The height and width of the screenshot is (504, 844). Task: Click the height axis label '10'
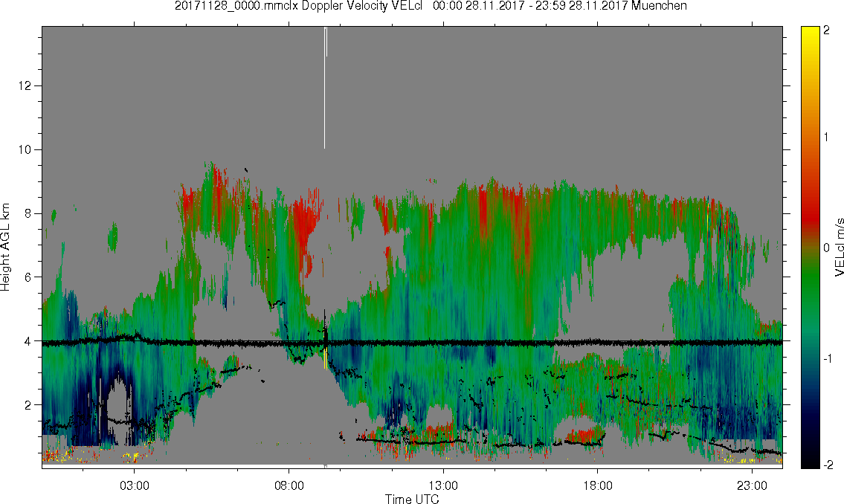pos(25,149)
